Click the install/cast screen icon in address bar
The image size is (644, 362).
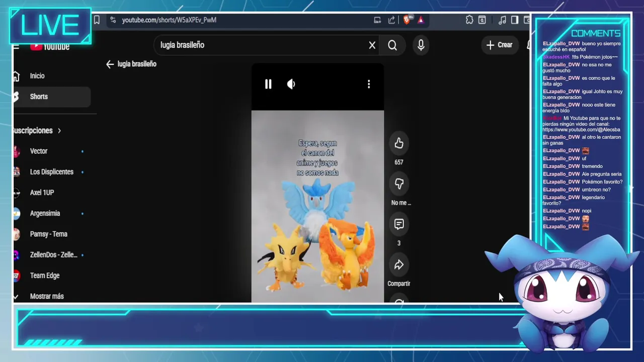tap(377, 20)
